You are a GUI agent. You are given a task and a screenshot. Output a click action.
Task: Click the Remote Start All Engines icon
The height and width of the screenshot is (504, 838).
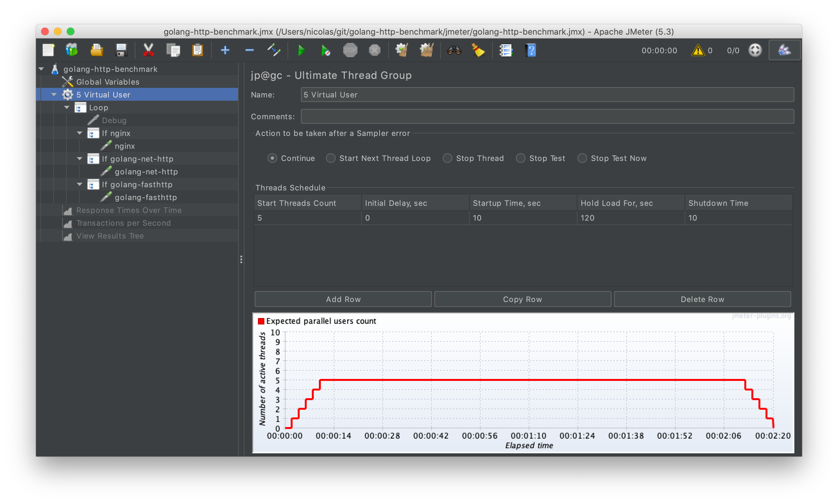[x=323, y=50]
